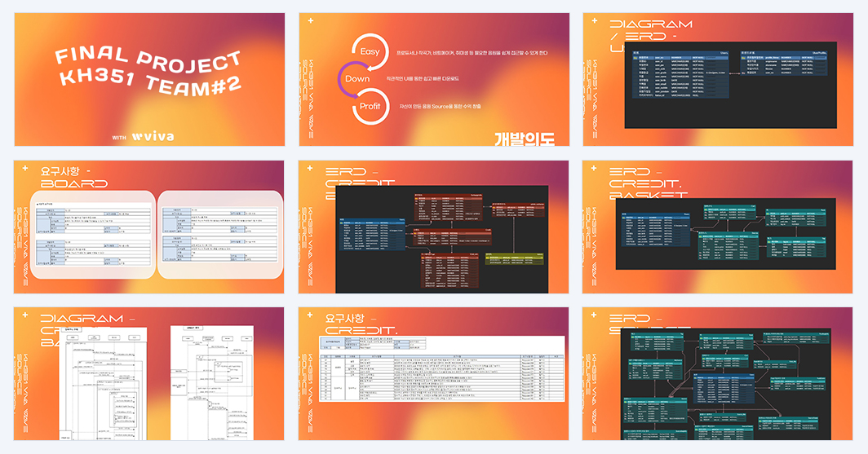The height and width of the screenshot is (454, 868).
Task: Select the 요구사항 - CREDIT slide thumbnail
Action: [433, 374]
